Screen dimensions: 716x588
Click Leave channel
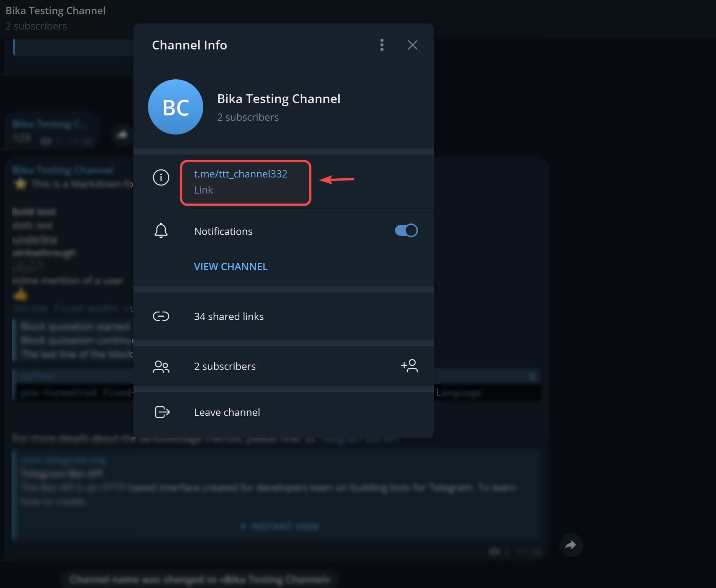pos(227,412)
